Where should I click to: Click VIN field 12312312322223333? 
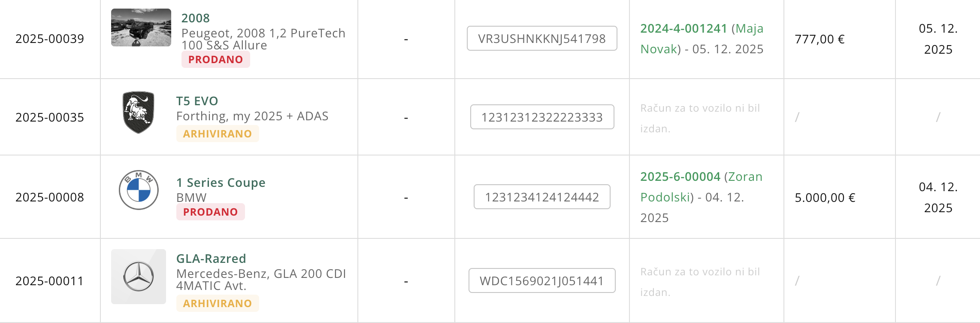[542, 117]
